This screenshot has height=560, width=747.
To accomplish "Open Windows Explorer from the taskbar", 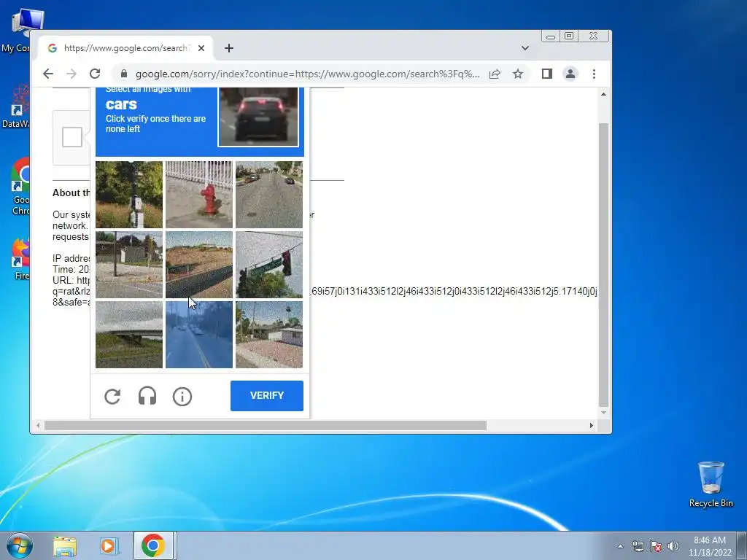I will click(65, 546).
